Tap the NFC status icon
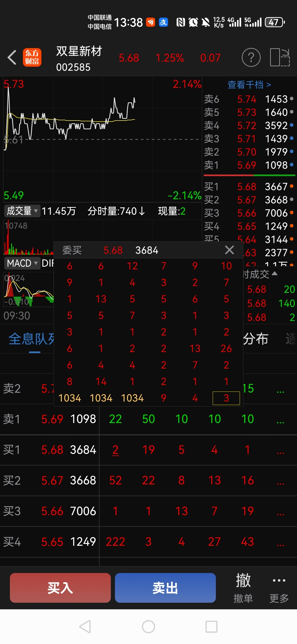297x644 pixels. tap(181, 22)
